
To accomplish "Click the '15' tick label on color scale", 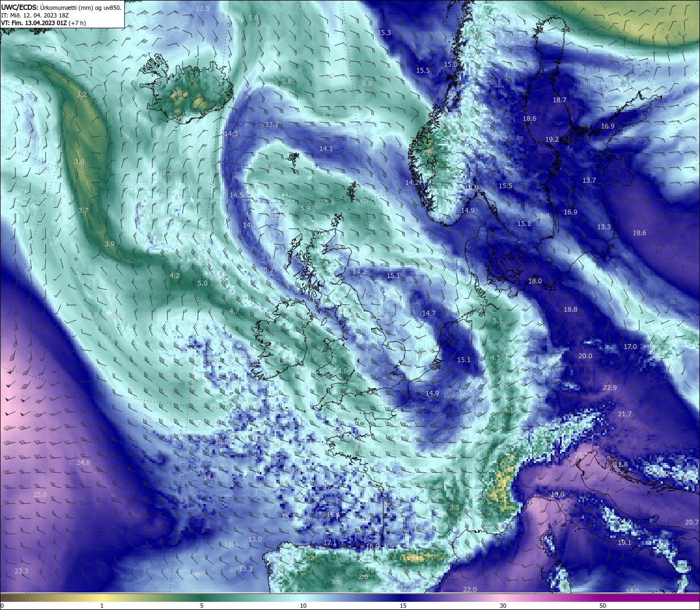I will pos(402,606).
